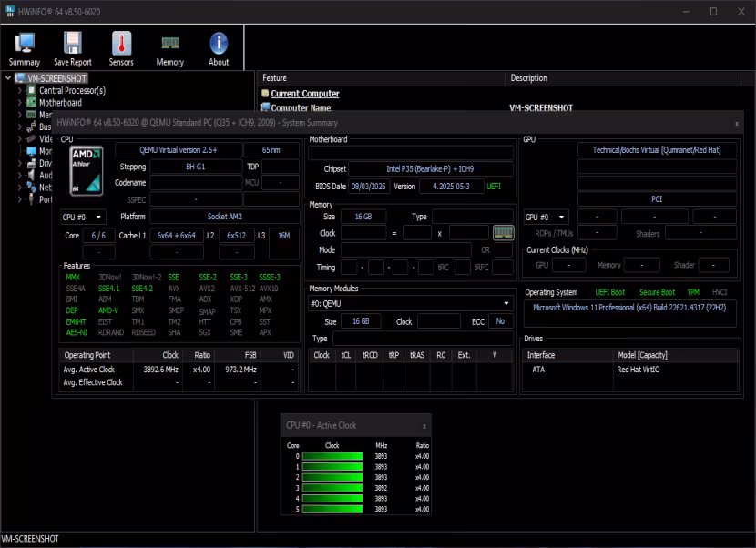Click the 65 nm process field

(271, 150)
